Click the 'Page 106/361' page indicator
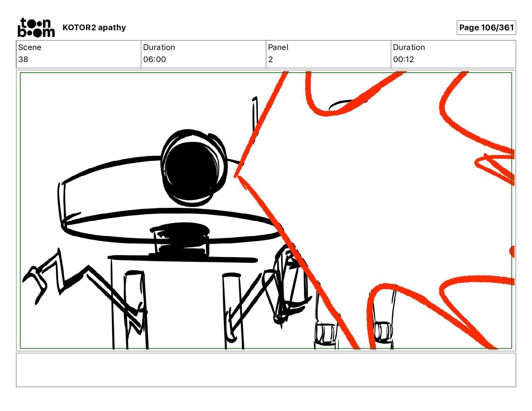 (486, 28)
